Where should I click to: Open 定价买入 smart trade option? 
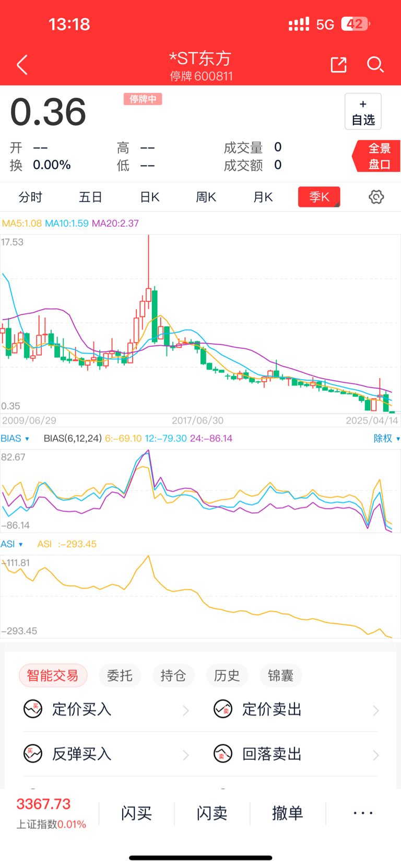point(107,709)
